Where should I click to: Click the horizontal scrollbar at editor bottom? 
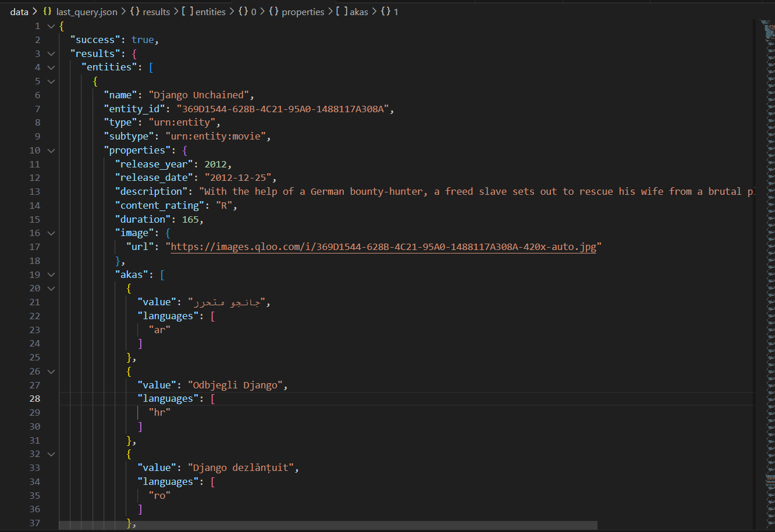[x=328, y=525]
